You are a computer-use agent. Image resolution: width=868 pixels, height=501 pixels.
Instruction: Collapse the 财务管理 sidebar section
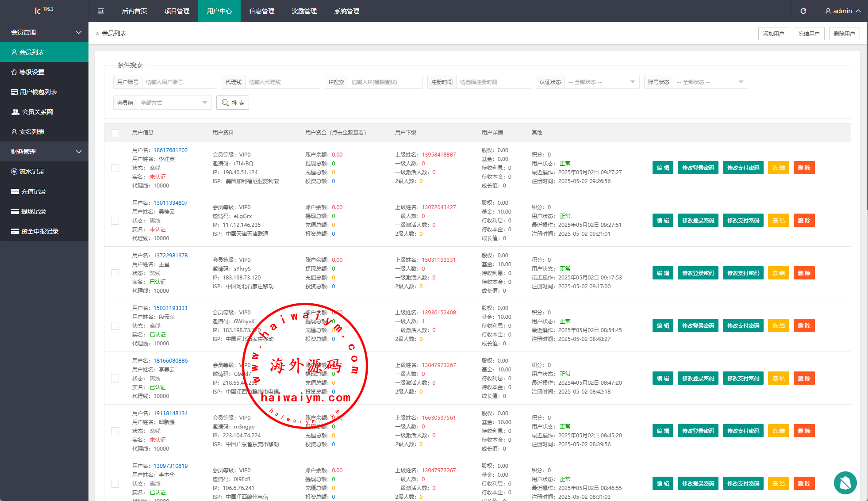pos(44,152)
